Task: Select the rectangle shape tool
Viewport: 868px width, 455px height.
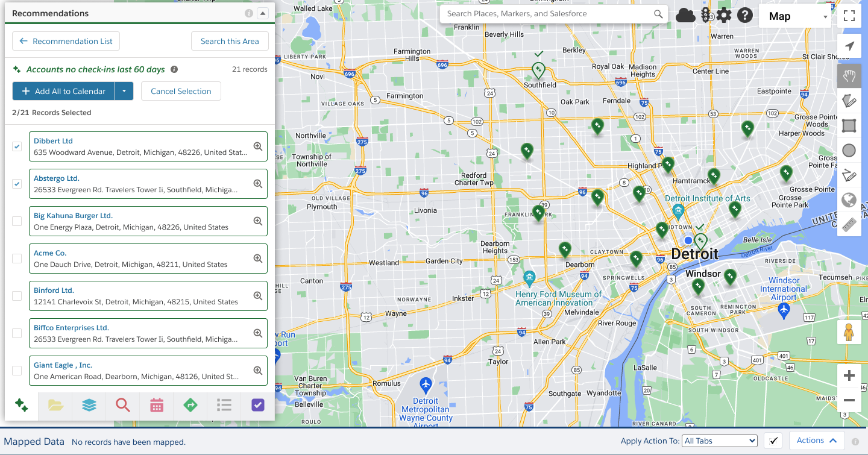Action: pos(849,125)
